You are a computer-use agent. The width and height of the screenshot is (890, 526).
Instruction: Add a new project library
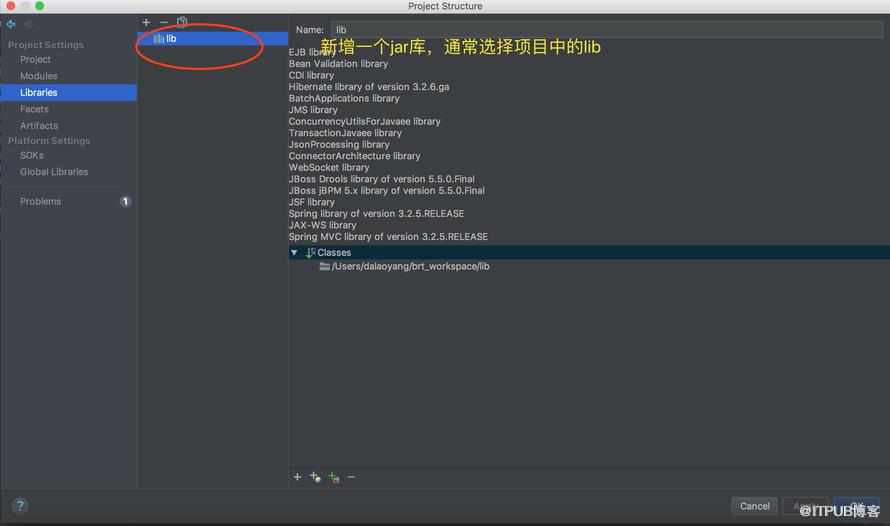[146, 22]
